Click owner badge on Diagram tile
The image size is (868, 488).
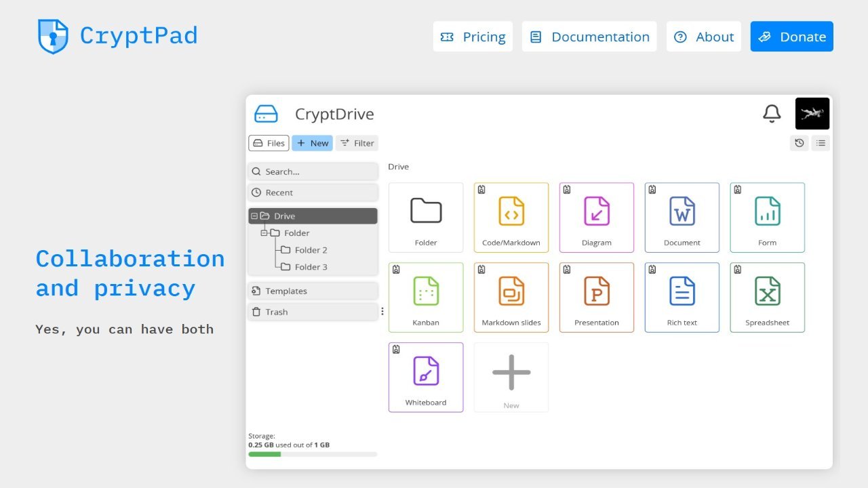coord(567,190)
